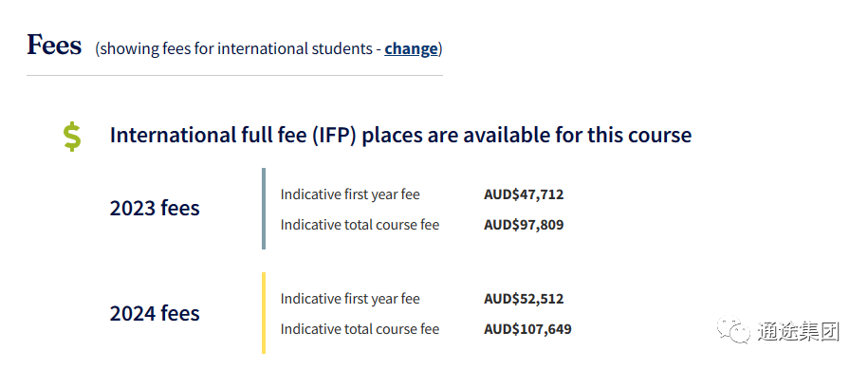The width and height of the screenshot is (868, 369).
Task: Click the yellow bar beside 2024 fees
Action: [264, 313]
